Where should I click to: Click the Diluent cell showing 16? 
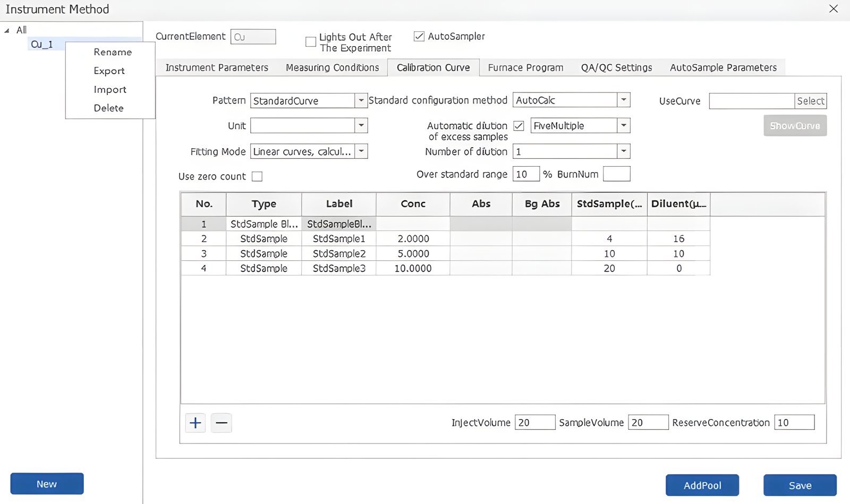(679, 238)
